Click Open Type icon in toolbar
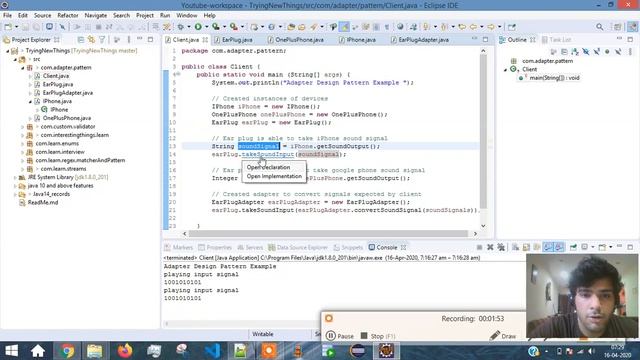Screen dimensions: 640x360 click(291, 27)
